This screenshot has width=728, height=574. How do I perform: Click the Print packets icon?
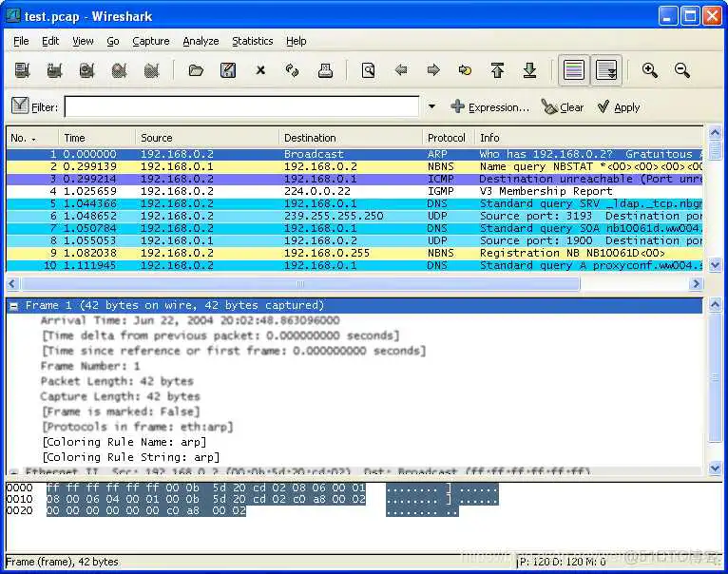click(x=325, y=70)
